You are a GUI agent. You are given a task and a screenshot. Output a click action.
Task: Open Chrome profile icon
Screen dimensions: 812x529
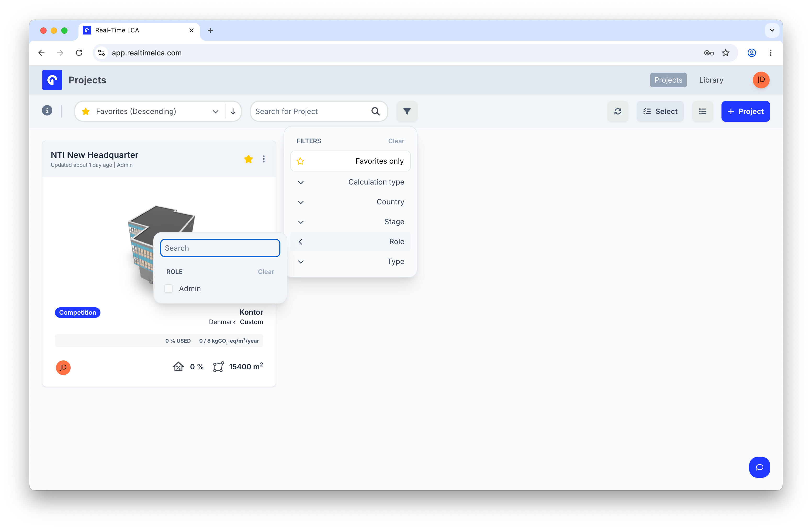click(x=752, y=53)
